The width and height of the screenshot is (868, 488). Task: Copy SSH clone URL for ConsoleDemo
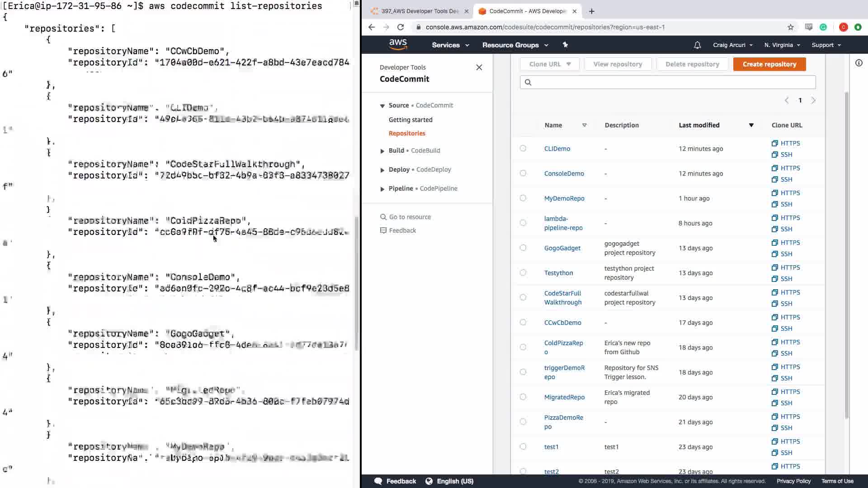pos(782,179)
